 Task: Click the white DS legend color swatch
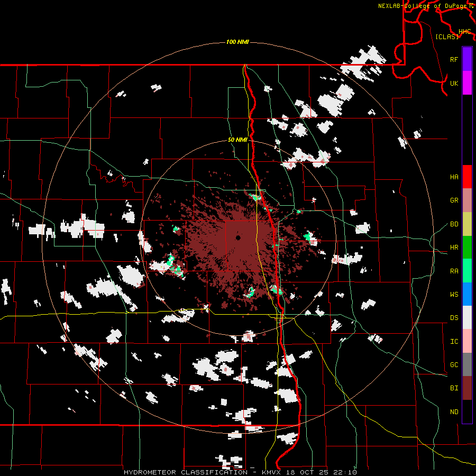coord(467,317)
